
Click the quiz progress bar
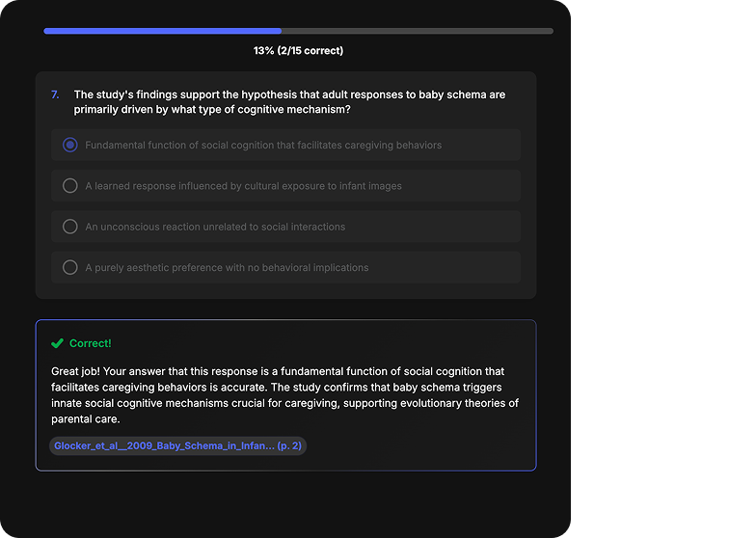pyautogui.click(x=299, y=31)
